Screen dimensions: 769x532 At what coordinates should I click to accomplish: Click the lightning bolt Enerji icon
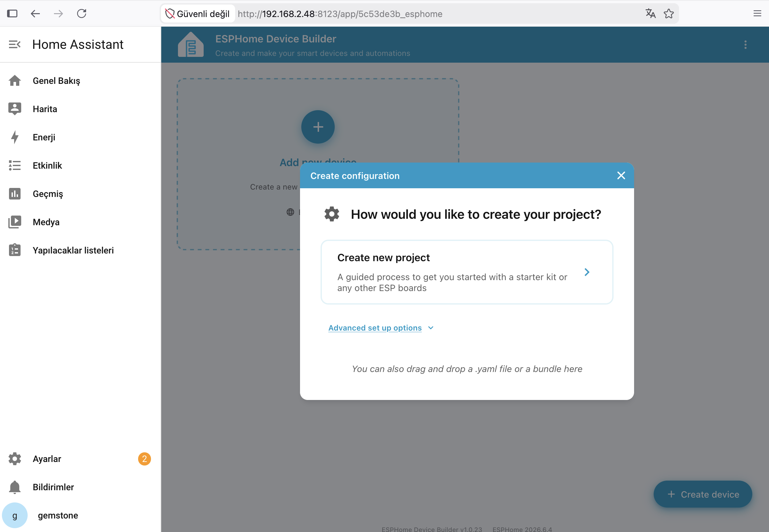(15, 137)
